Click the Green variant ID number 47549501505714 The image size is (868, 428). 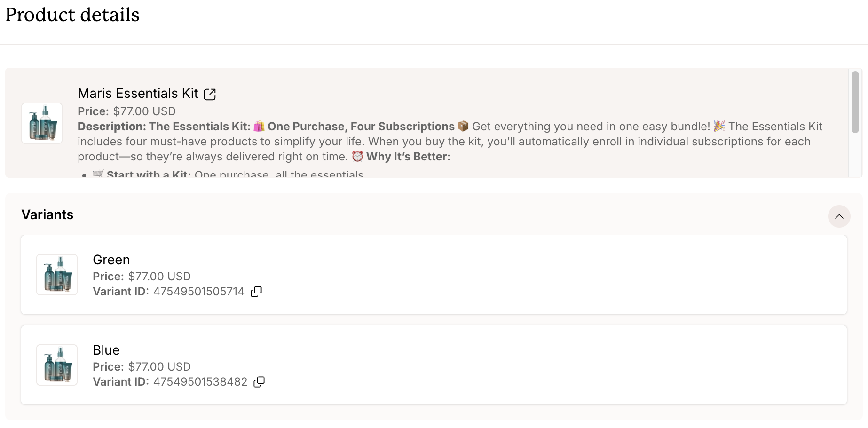pos(199,292)
